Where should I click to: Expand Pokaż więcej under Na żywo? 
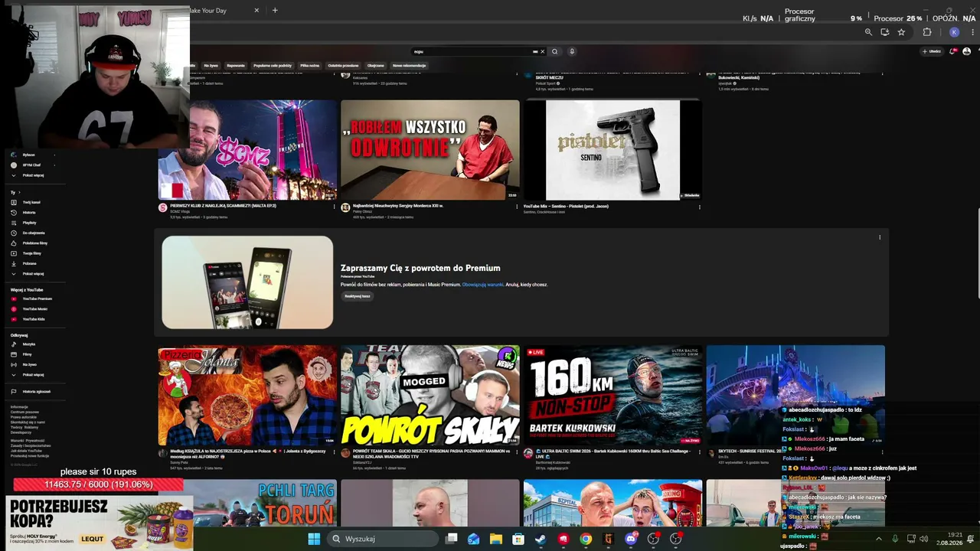click(33, 374)
